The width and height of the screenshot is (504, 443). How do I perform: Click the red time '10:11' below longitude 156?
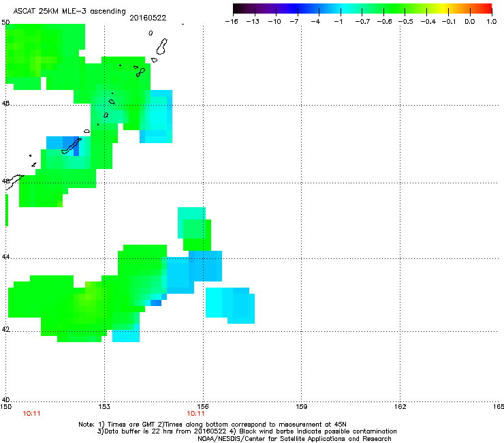[x=195, y=414]
